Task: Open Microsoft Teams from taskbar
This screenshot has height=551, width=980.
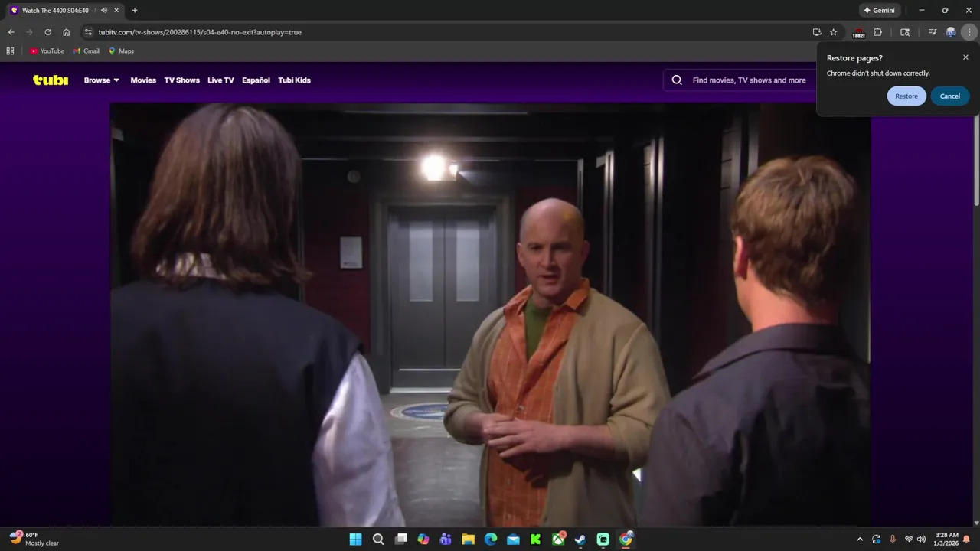Action: point(446,539)
